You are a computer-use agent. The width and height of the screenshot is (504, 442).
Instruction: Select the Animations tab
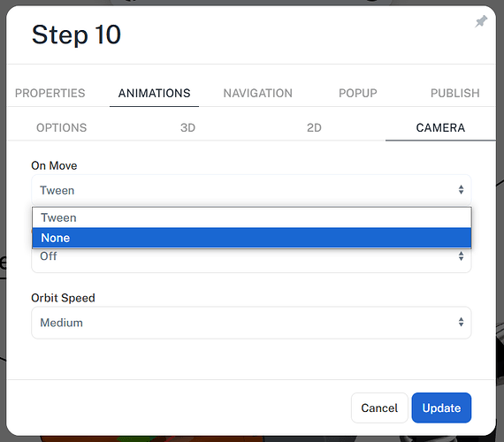(154, 93)
